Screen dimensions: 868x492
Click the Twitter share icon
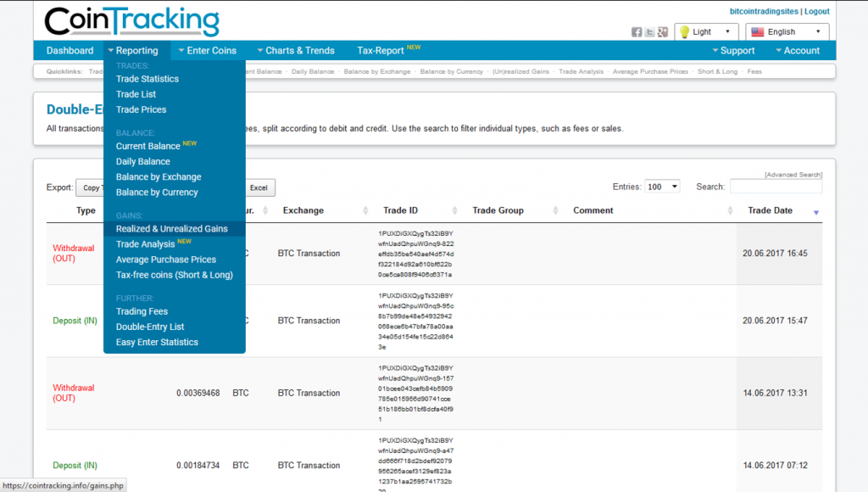tap(650, 32)
